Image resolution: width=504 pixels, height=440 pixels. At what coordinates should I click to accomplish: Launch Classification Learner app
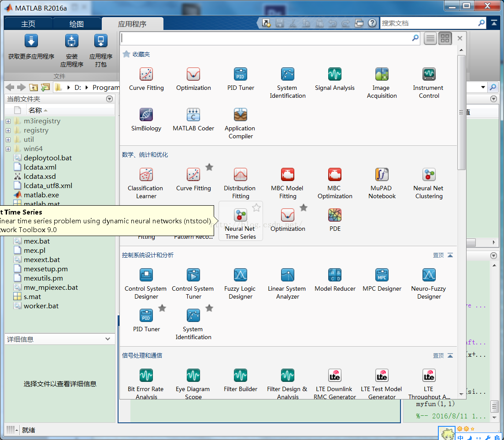click(x=146, y=183)
